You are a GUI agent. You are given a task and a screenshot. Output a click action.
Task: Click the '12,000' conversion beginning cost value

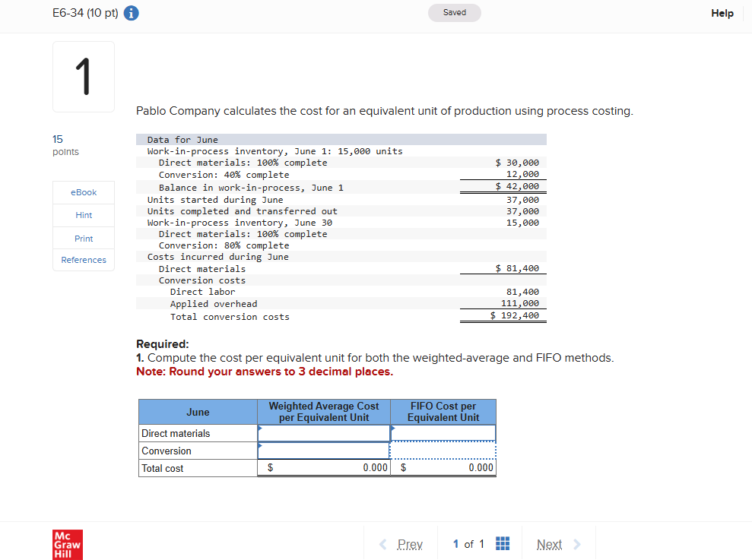(x=522, y=174)
